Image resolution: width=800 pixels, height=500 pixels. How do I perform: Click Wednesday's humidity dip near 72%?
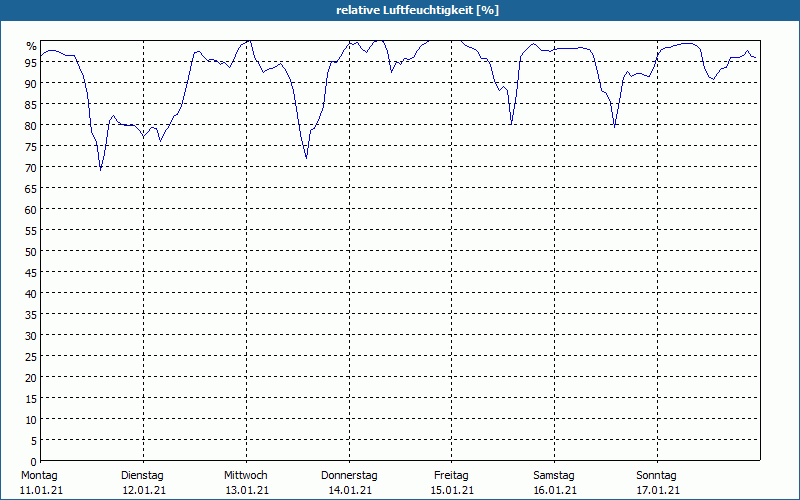pos(306,158)
